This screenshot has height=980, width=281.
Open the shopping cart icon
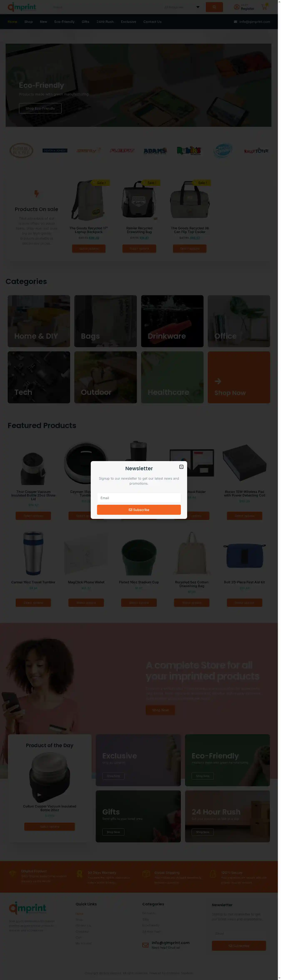click(x=264, y=7)
